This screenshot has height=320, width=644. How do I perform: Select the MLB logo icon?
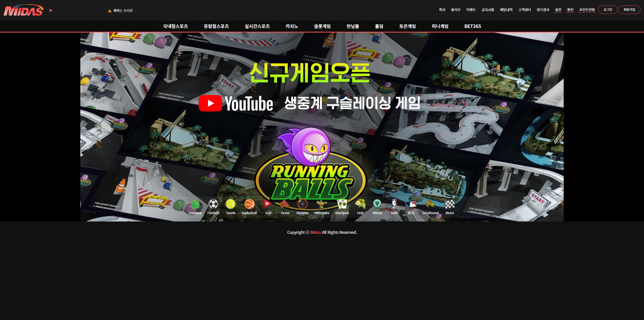pyautogui.click(x=411, y=204)
